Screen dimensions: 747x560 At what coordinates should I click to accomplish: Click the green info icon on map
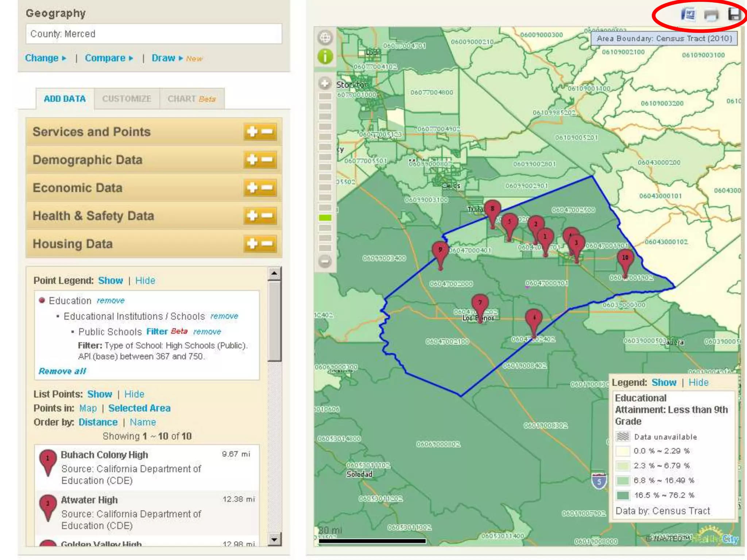325,57
